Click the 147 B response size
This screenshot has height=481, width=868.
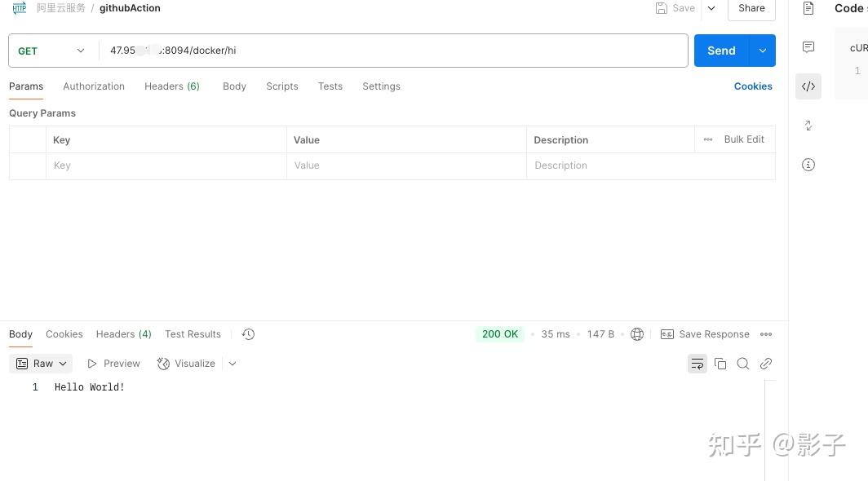coord(600,334)
